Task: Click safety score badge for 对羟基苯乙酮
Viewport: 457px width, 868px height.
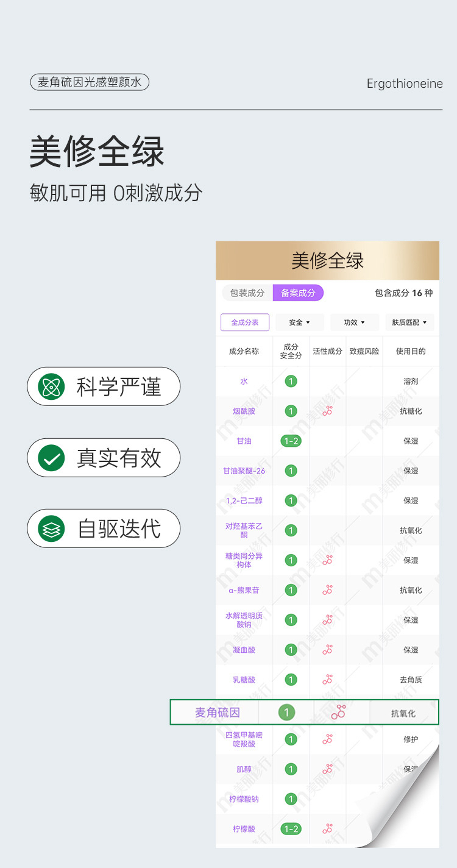Action: [291, 530]
